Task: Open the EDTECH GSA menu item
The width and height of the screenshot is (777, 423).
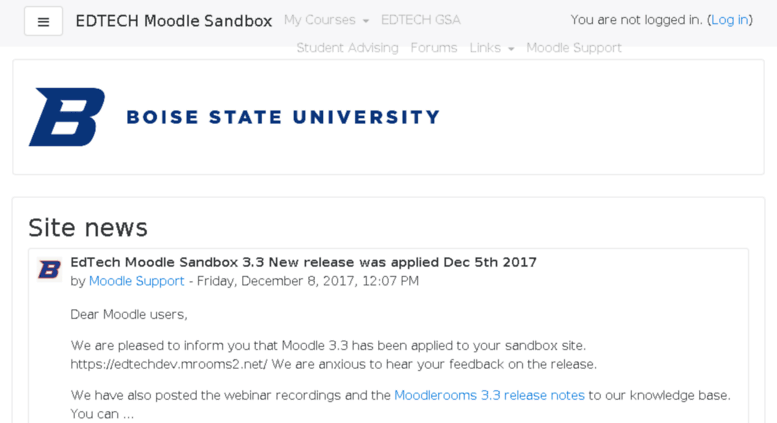Action: coord(420,20)
